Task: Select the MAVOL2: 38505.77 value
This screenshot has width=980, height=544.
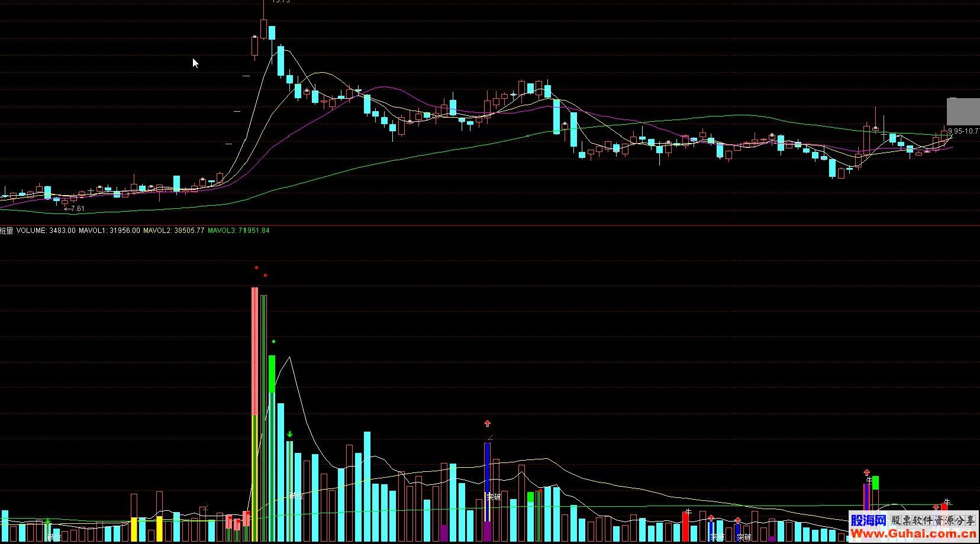Action: (x=173, y=231)
